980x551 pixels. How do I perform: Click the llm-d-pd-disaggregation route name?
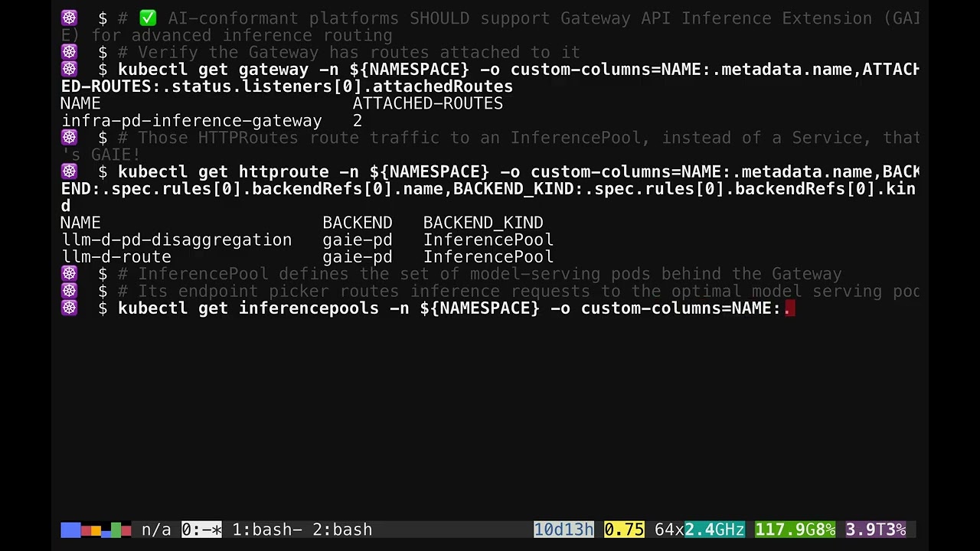tap(177, 240)
